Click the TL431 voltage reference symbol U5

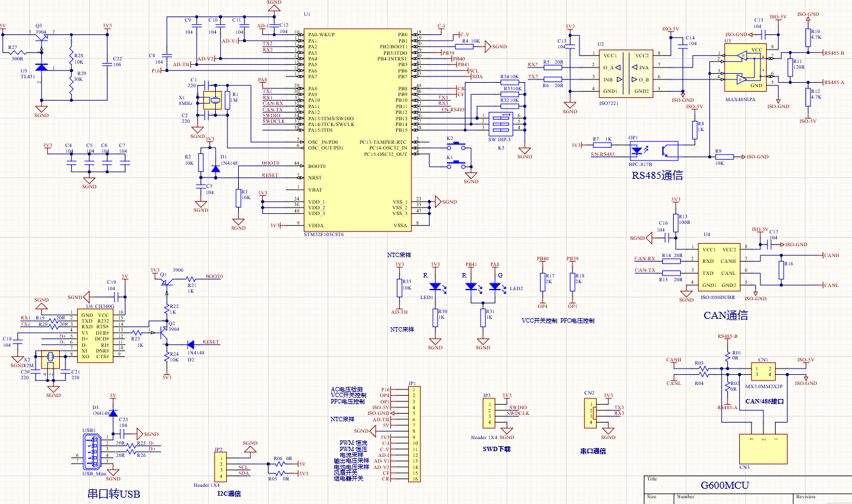[42, 67]
